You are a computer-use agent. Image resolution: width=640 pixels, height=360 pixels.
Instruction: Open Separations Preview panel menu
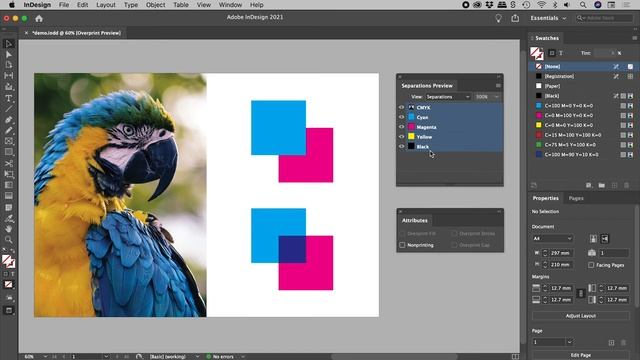tap(498, 86)
